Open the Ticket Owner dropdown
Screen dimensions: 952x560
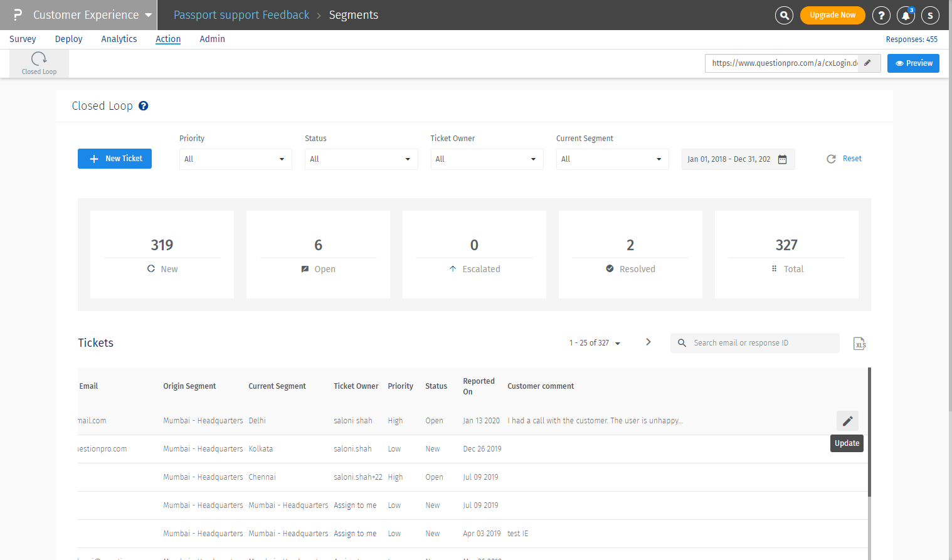[487, 159]
